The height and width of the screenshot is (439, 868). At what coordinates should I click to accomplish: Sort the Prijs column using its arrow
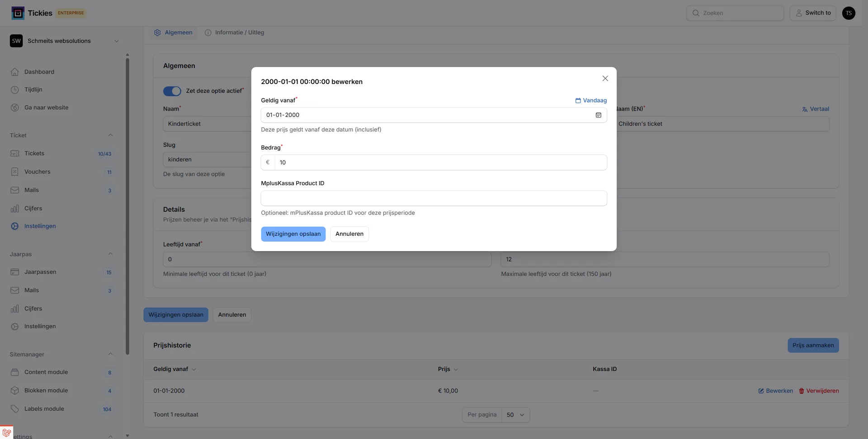(x=456, y=369)
